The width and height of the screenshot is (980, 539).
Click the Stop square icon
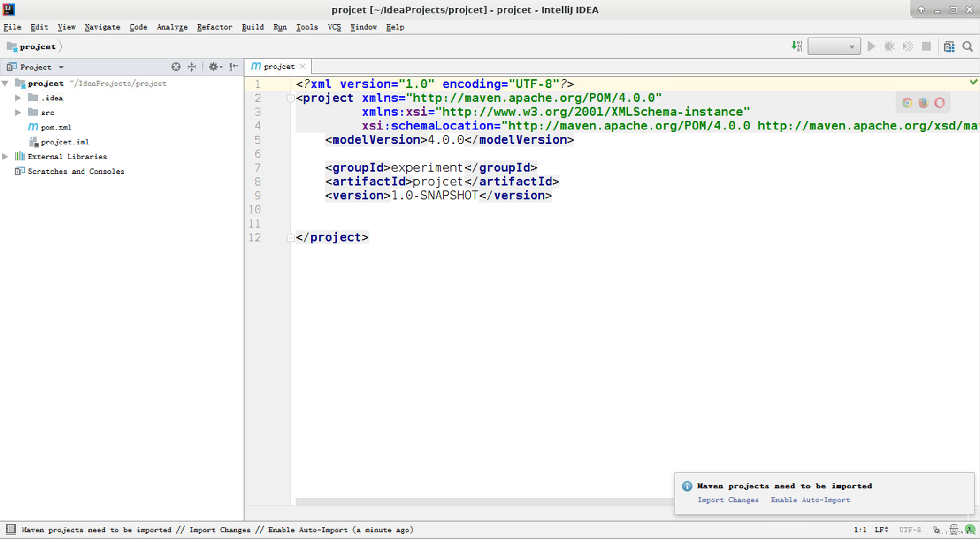926,46
